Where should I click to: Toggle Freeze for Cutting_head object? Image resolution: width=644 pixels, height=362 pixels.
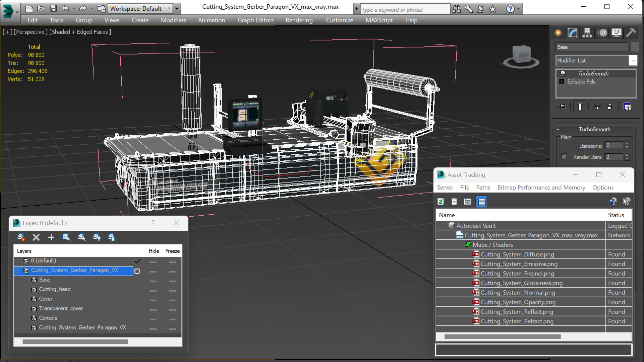click(x=172, y=290)
